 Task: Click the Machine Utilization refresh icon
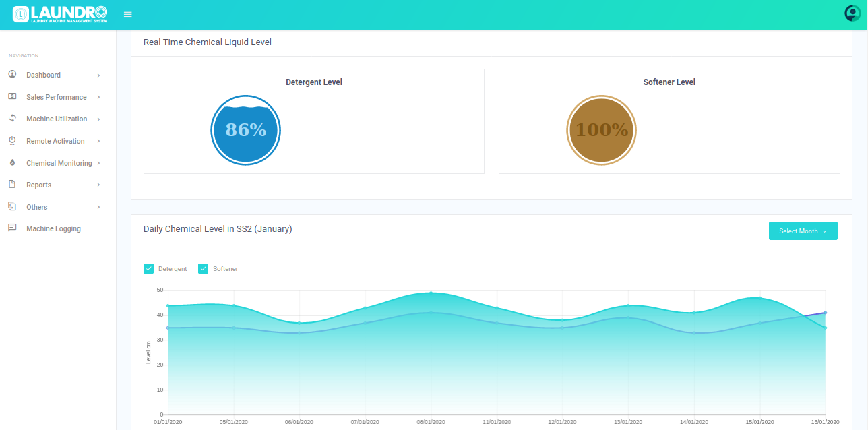pos(12,119)
